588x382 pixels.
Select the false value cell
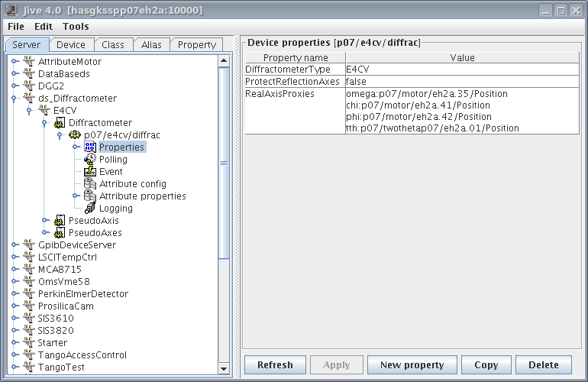[x=462, y=82]
